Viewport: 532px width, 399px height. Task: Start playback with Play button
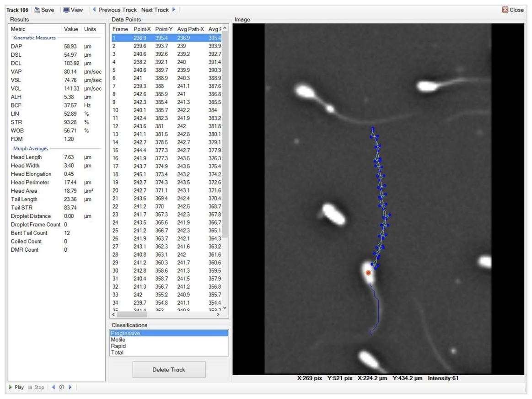pos(16,387)
